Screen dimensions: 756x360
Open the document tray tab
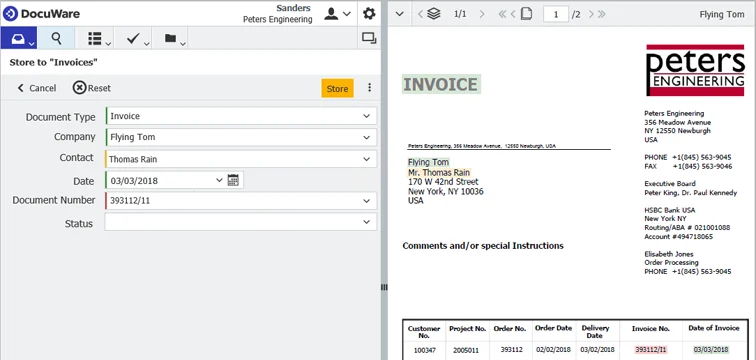19,39
